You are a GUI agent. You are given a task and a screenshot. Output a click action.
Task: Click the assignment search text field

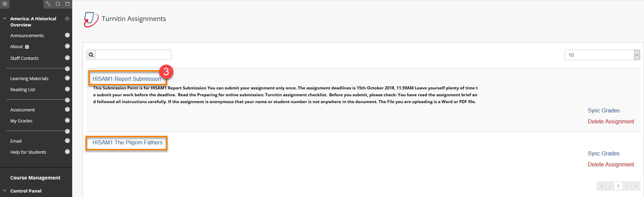133,55
